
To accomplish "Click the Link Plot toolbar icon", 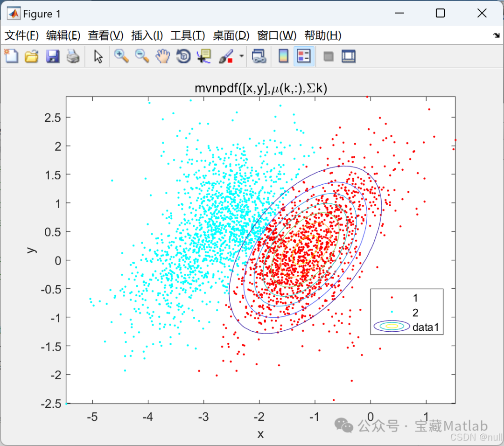I will (259, 56).
